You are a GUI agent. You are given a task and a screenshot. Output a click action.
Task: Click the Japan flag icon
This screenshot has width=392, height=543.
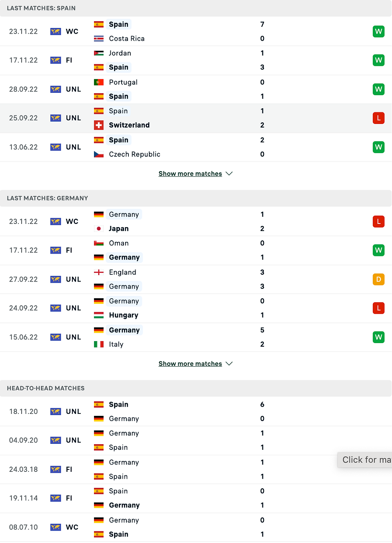pyautogui.click(x=99, y=229)
